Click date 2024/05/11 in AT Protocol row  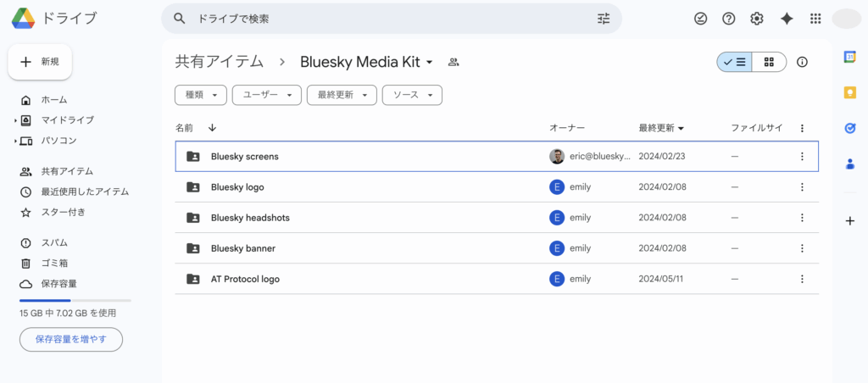[x=661, y=279]
